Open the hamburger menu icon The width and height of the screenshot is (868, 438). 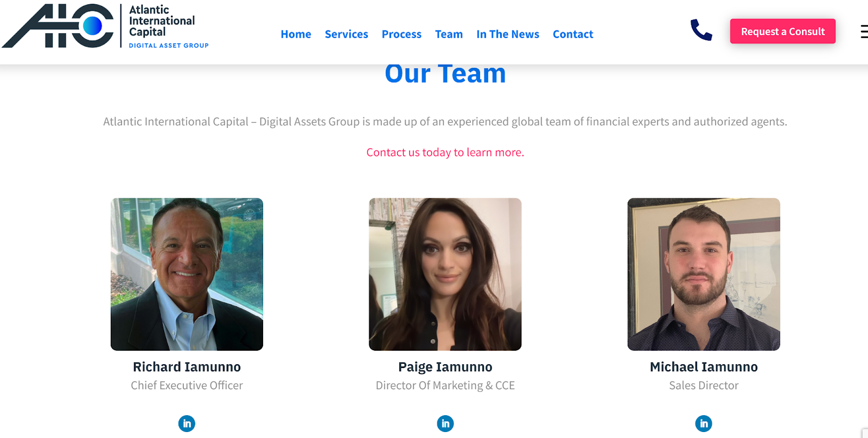[x=864, y=31]
